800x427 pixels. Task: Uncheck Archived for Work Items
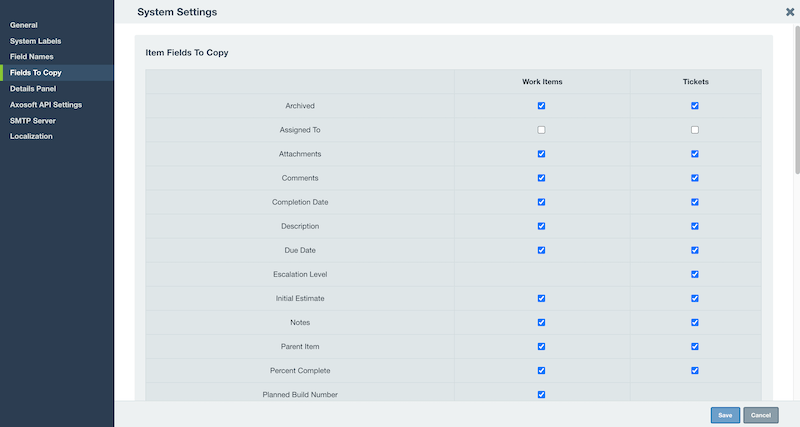541,106
